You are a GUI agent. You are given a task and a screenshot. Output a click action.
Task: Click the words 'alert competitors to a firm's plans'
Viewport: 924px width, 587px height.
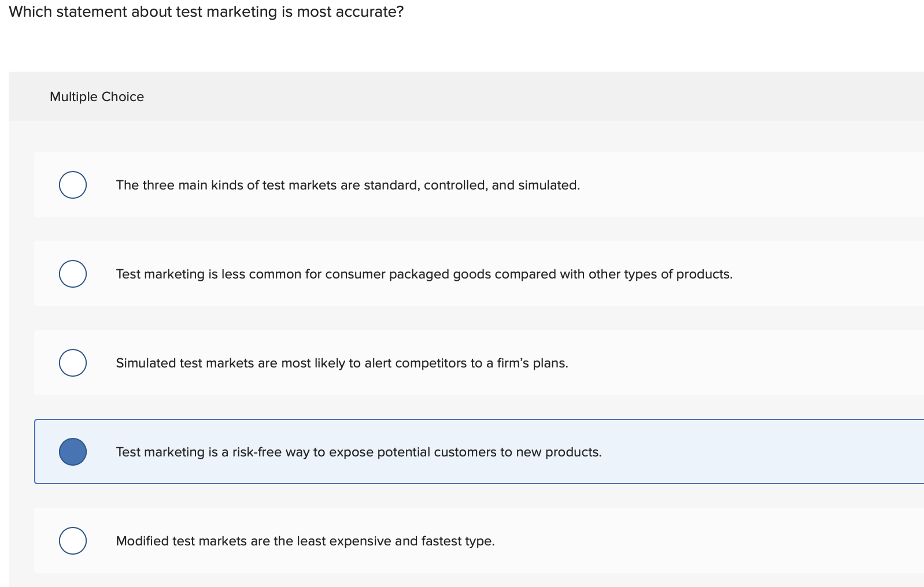click(x=466, y=363)
